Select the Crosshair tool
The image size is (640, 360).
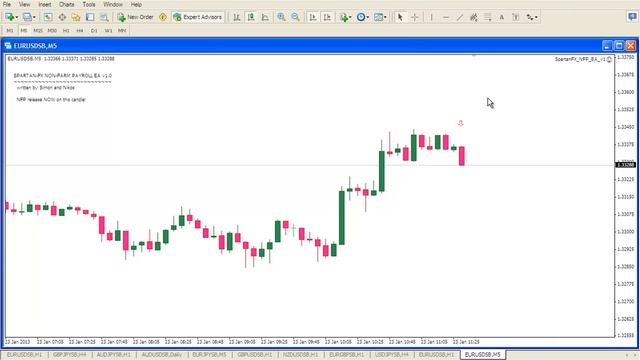click(415, 17)
